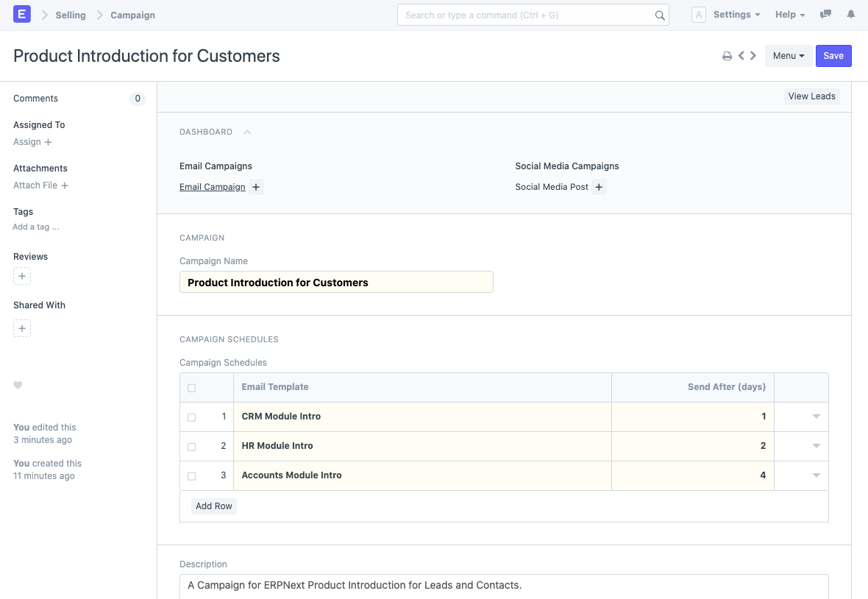The image size is (868, 599).
Task: Add new Email Campaign plus icon
Action: click(x=256, y=188)
